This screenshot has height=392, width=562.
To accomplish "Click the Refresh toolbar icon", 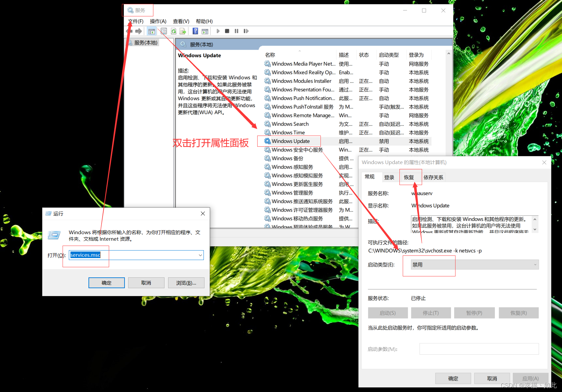I will point(174,31).
